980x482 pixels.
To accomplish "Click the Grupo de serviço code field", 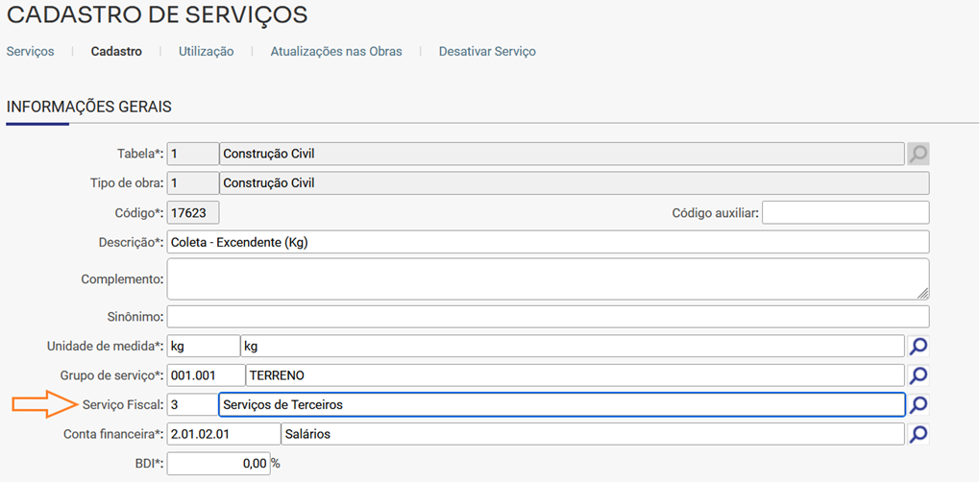I will click(x=205, y=375).
